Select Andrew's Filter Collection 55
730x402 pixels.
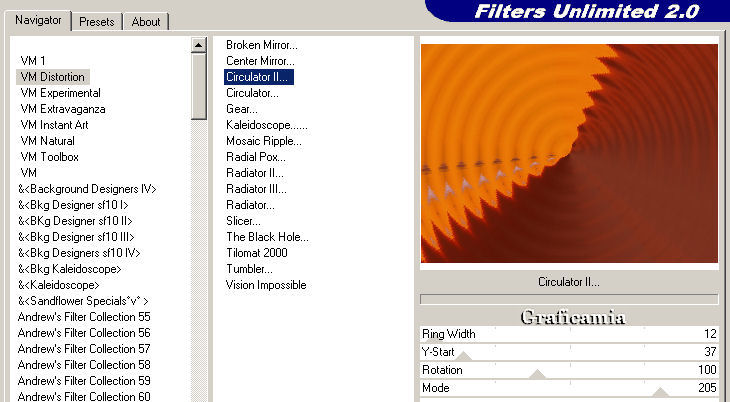tap(84, 317)
